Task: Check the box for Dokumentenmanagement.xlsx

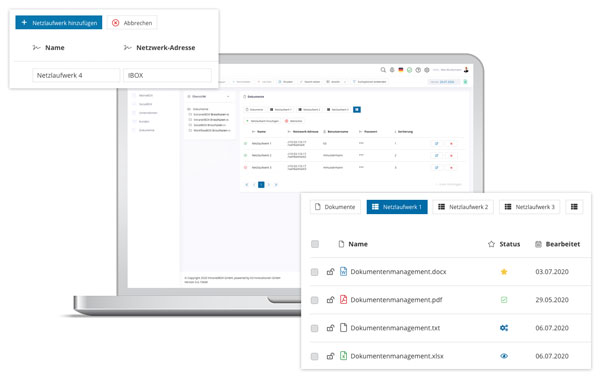Action: (x=315, y=356)
